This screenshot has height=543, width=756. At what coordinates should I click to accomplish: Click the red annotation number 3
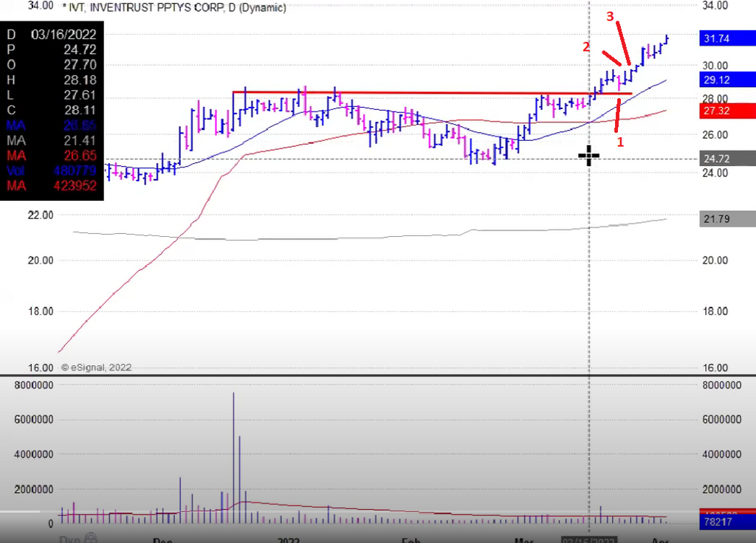click(611, 15)
